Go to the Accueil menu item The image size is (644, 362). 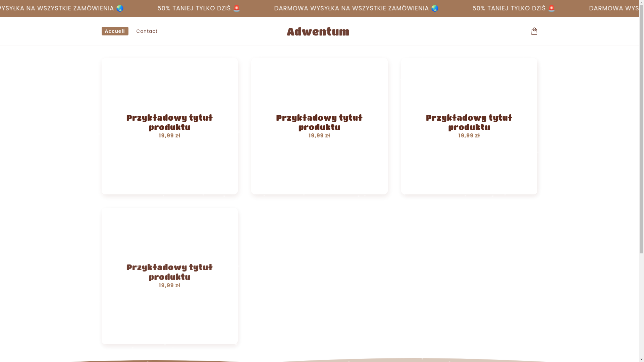pos(115,31)
